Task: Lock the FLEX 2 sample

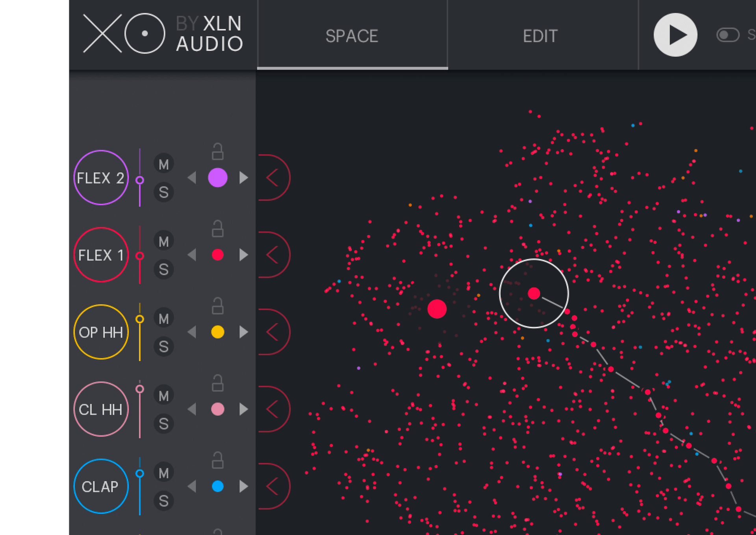Action: tap(217, 152)
